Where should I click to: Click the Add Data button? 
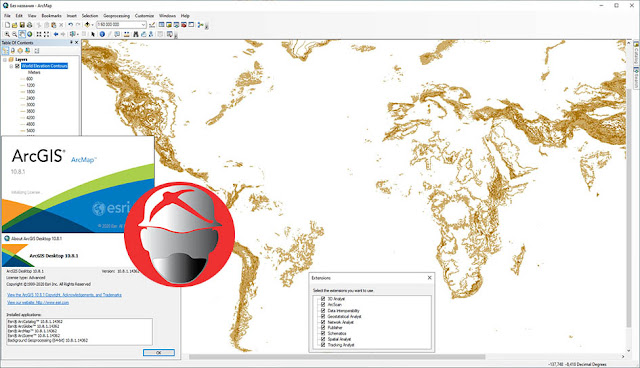coord(87,25)
